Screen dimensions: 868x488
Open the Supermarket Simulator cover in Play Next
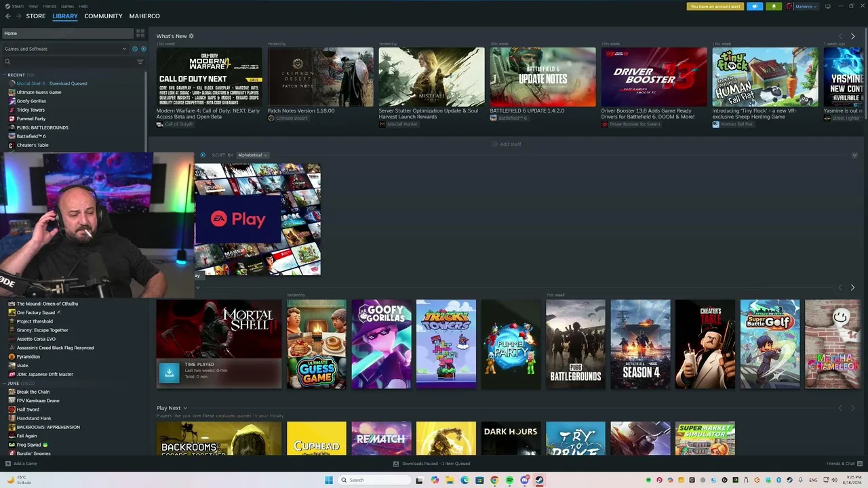click(705, 439)
